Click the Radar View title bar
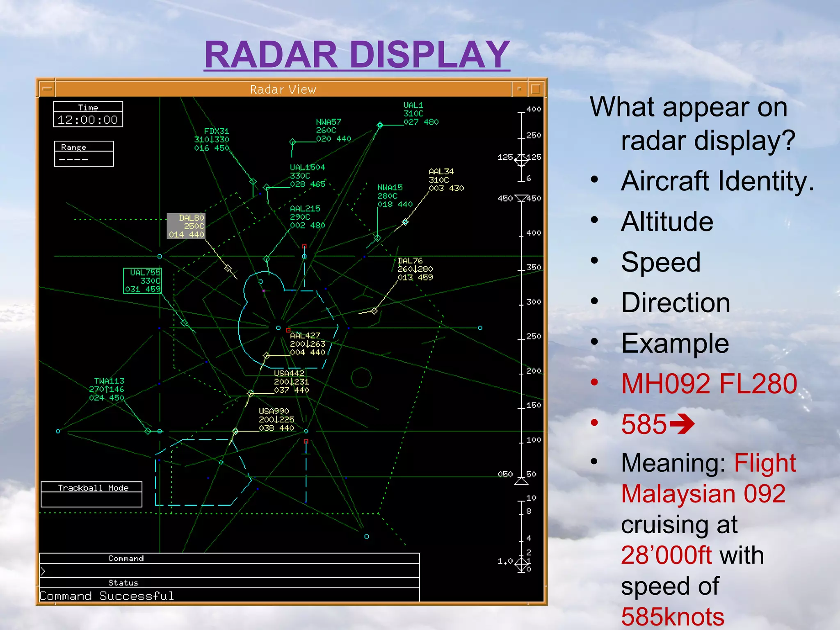This screenshot has width=840, height=630. tap(283, 89)
